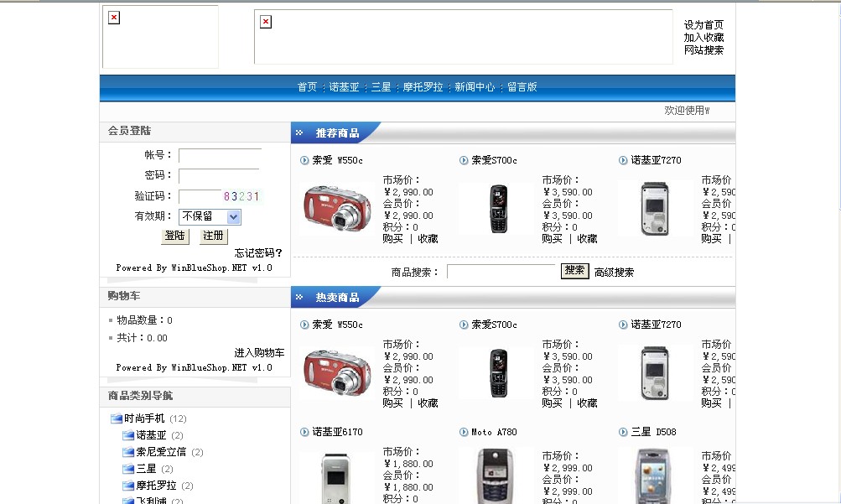Open 诺基亚7270 title in 热卖商品
Screen dimensions: 841x504
point(656,325)
